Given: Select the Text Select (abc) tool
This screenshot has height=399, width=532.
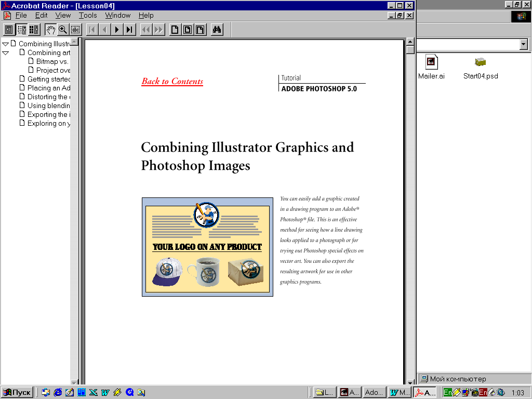Looking at the screenshot, I should tap(75, 30).
